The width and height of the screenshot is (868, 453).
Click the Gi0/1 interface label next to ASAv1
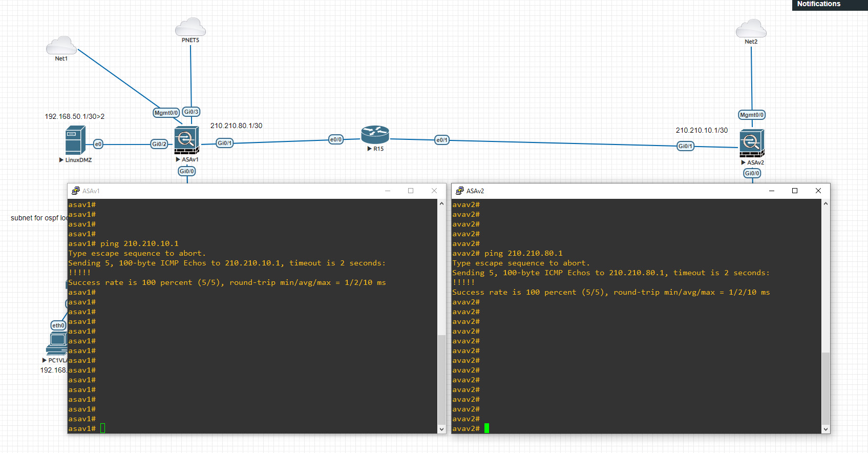click(x=224, y=143)
